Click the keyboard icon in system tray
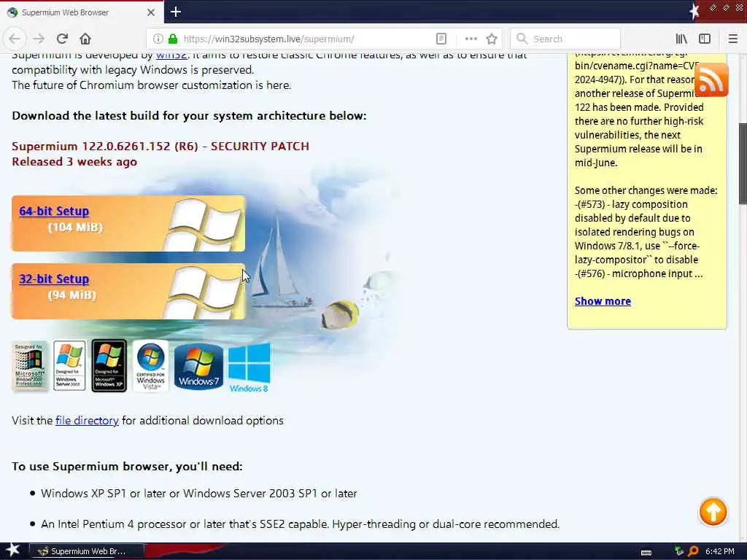Image resolution: width=747 pixels, height=560 pixels. (646, 552)
